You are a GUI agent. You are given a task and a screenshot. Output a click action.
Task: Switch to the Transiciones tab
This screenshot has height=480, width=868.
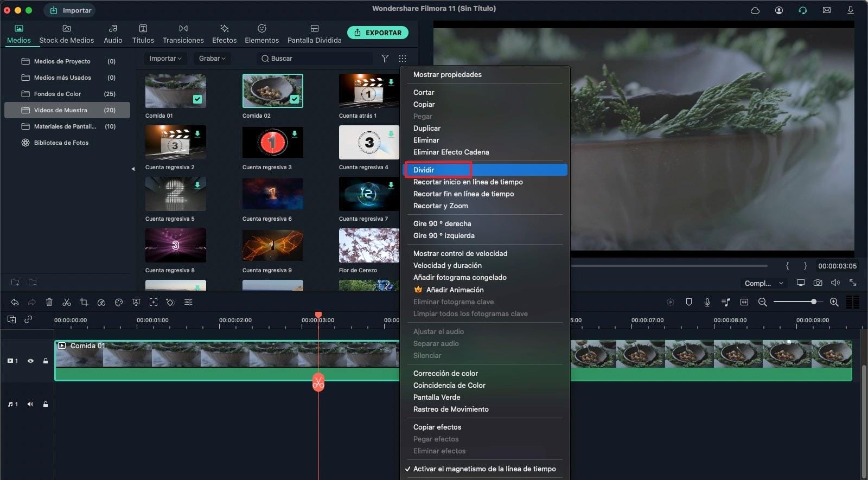pyautogui.click(x=183, y=34)
